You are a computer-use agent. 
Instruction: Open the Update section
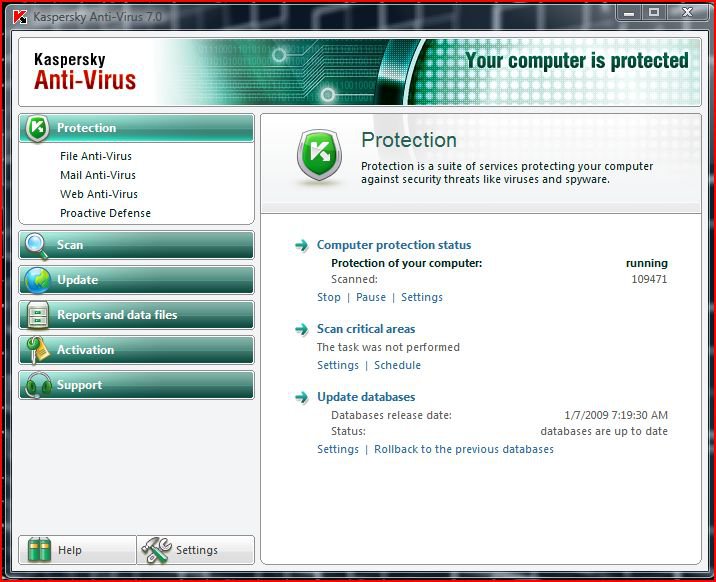pyautogui.click(x=137, y=280)
